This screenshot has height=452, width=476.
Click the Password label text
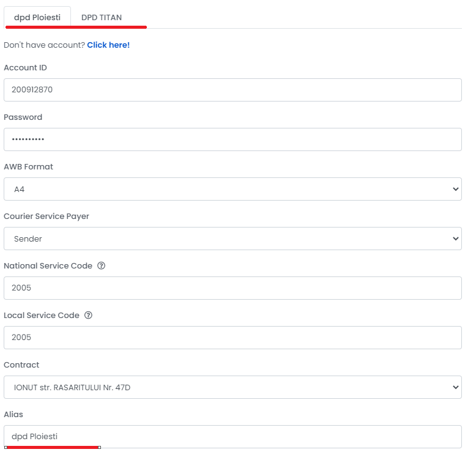23,117
